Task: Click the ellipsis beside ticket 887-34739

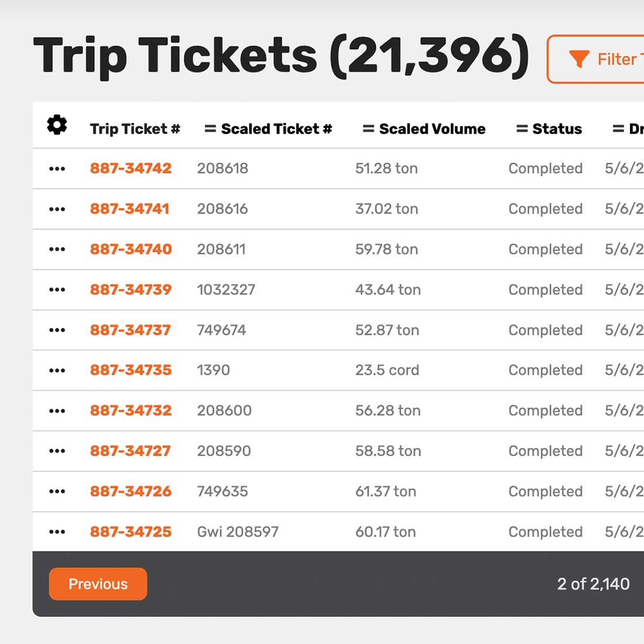Action: point(57,290)
